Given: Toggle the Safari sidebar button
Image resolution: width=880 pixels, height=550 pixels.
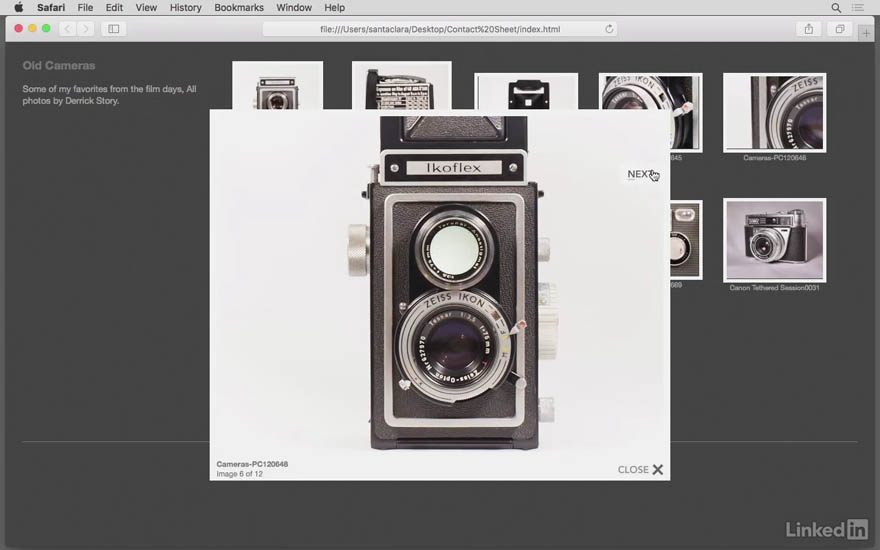Looking at the screenshot, I should tap(113, 29).
